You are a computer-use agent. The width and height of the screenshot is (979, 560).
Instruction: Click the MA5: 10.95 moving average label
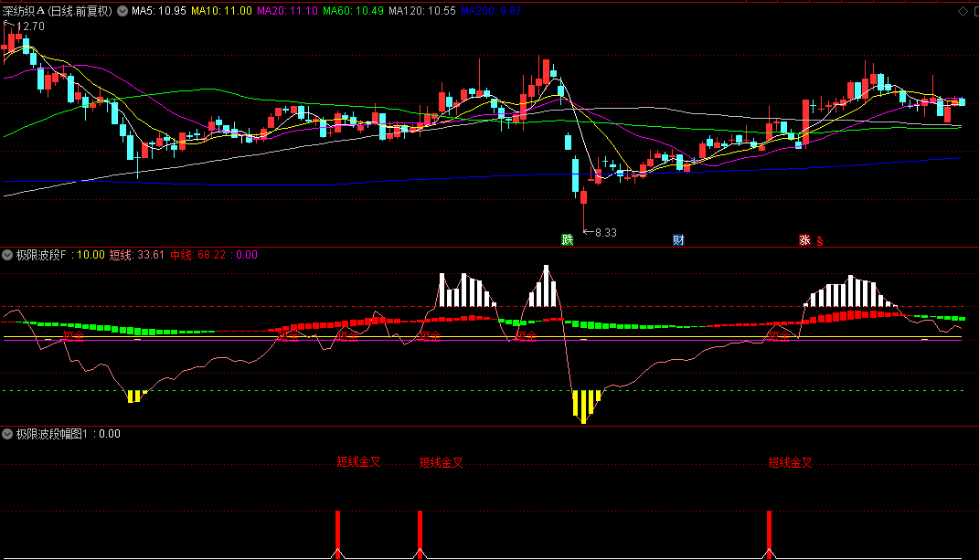pyautogui.click(x=158, y=11)
